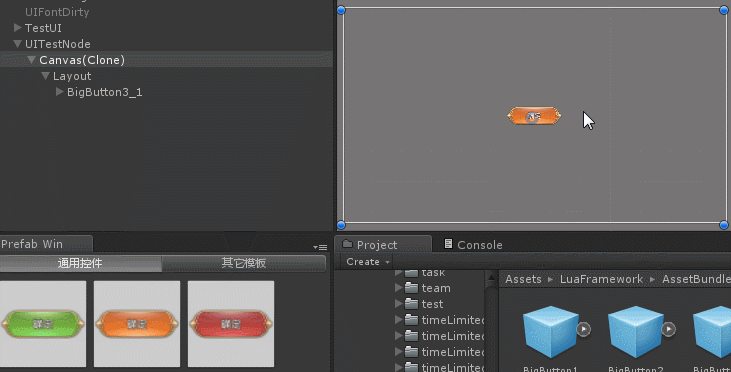
Task: Select the test folder icon
Action: point(411,304)
